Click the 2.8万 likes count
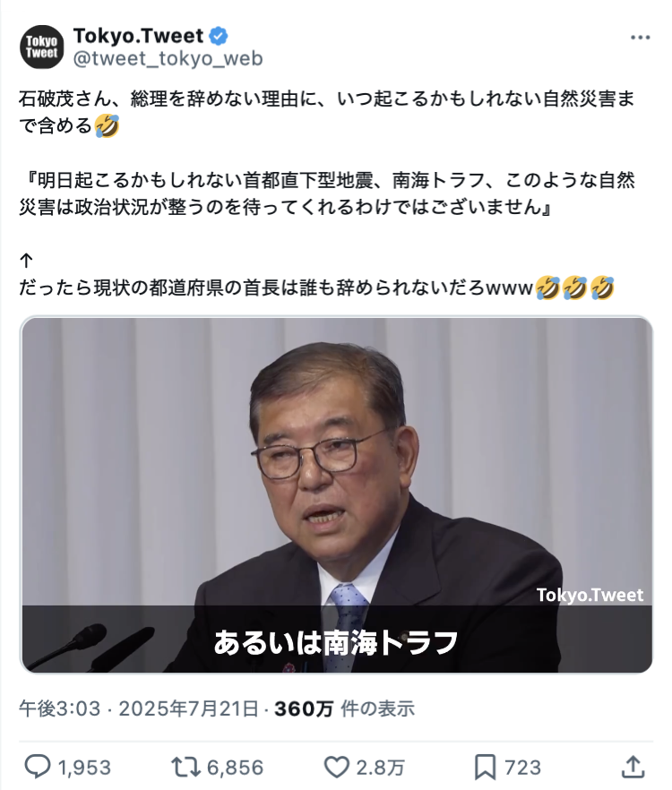This screenshot has height=790, width=672. (380, 768)
